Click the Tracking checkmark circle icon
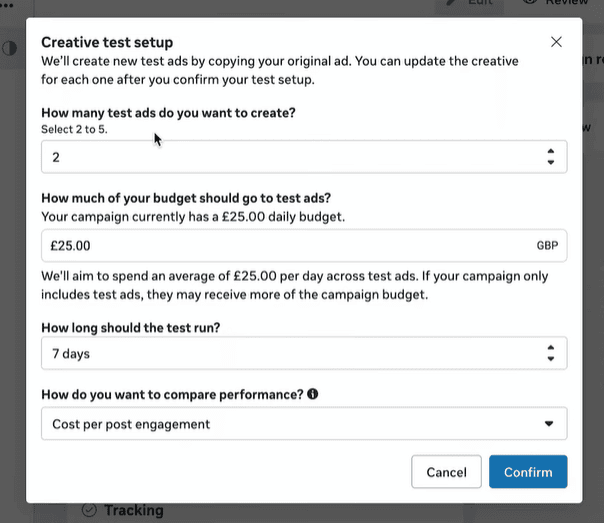Screen dimensions: 604x523 [88, 510]
